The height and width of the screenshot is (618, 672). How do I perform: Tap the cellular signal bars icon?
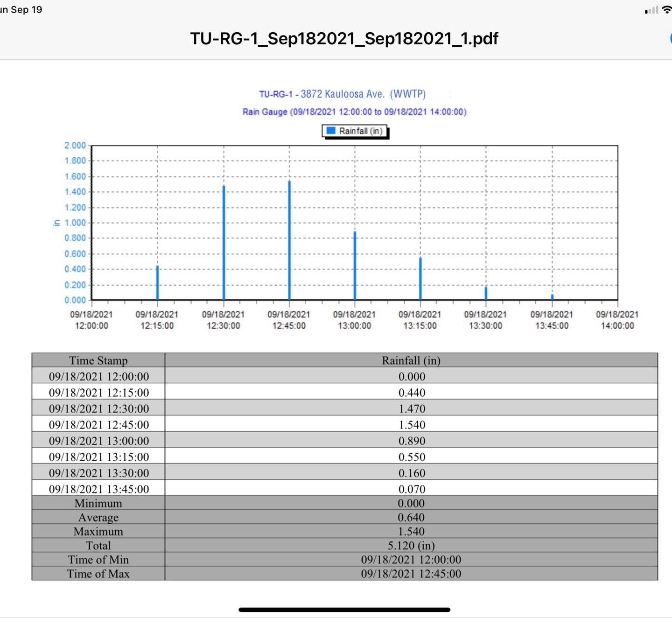(x=651, y=10)
